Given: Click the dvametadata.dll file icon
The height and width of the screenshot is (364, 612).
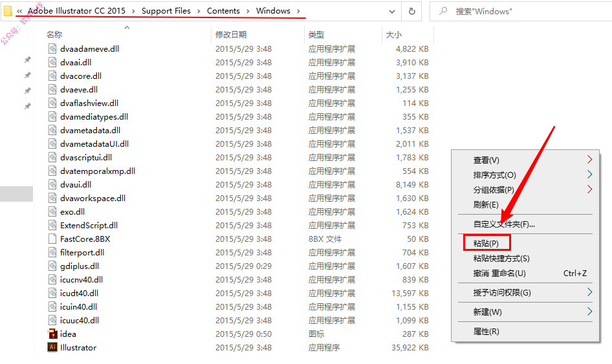Looking at the screenshot, I should pos(52,131).
